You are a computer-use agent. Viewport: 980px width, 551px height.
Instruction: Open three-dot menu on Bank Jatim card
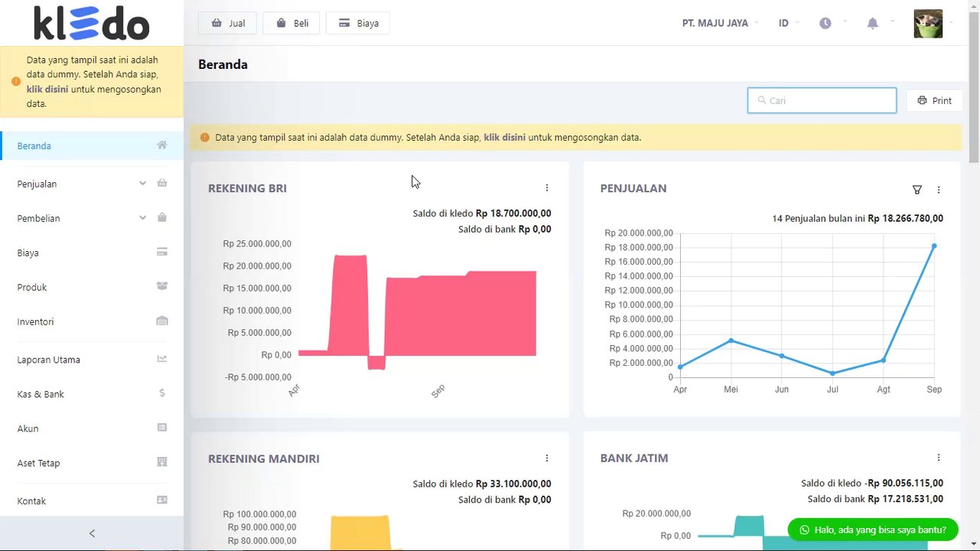(938, 458)
